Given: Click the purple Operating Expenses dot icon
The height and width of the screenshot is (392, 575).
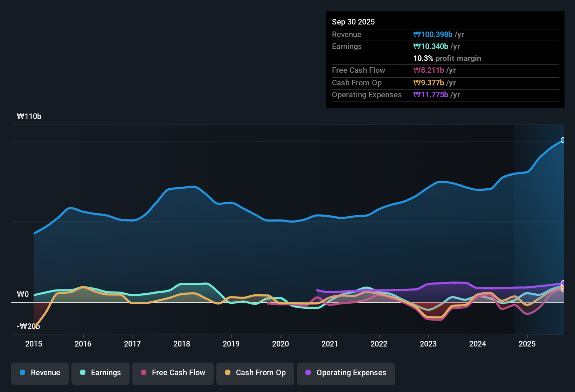Looking at the screenshot, I should (308, 373).
